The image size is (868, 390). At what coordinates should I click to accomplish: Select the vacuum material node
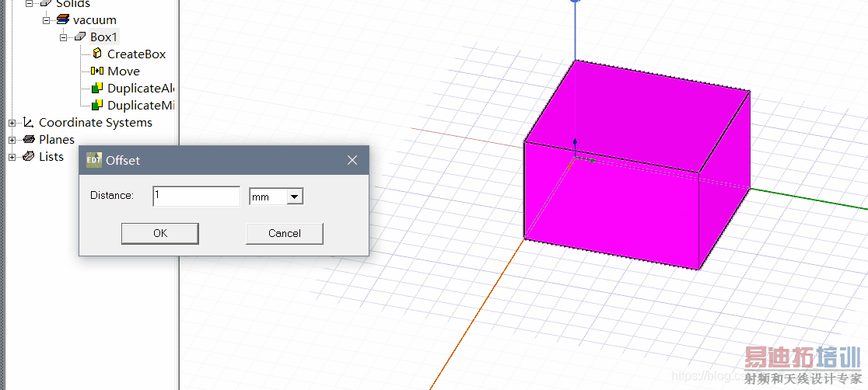point(95,20)
